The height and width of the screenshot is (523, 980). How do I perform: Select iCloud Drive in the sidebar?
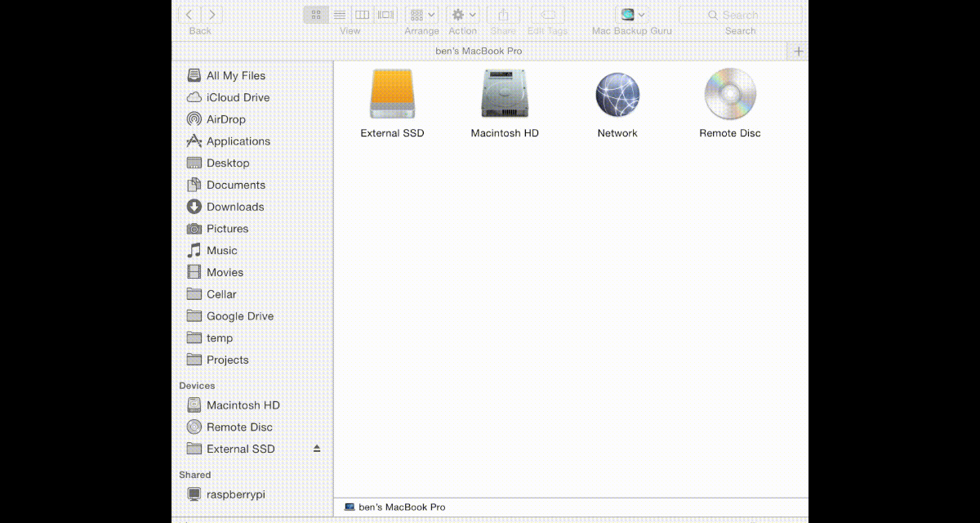tap(238, 97)
